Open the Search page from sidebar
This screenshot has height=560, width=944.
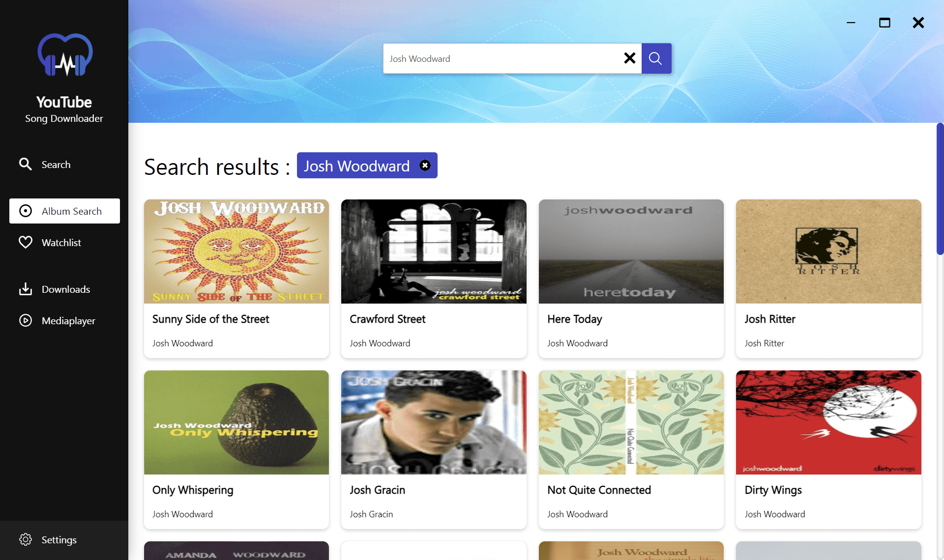pyautogui.click(x=64, y=165)
